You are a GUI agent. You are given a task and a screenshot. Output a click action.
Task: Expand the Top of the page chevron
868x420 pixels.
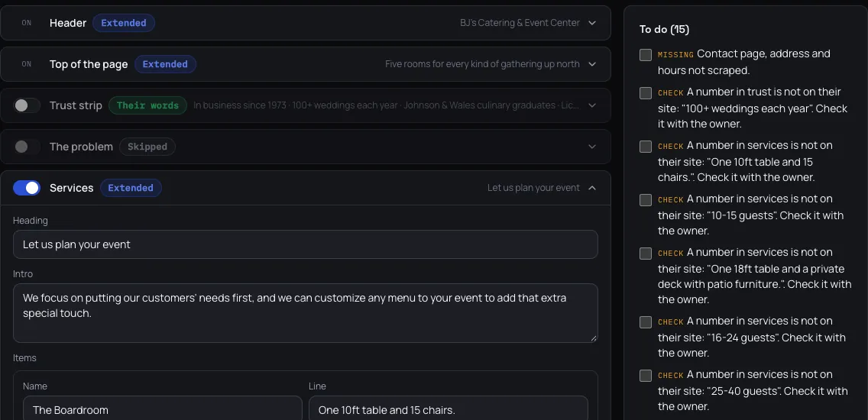tap(592, 64)
